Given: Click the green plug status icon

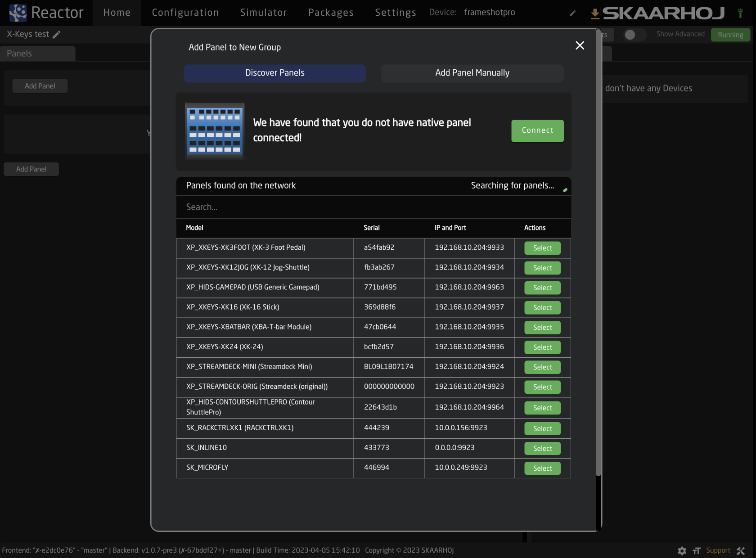Looking at the screenshot, I should point(740,13).
